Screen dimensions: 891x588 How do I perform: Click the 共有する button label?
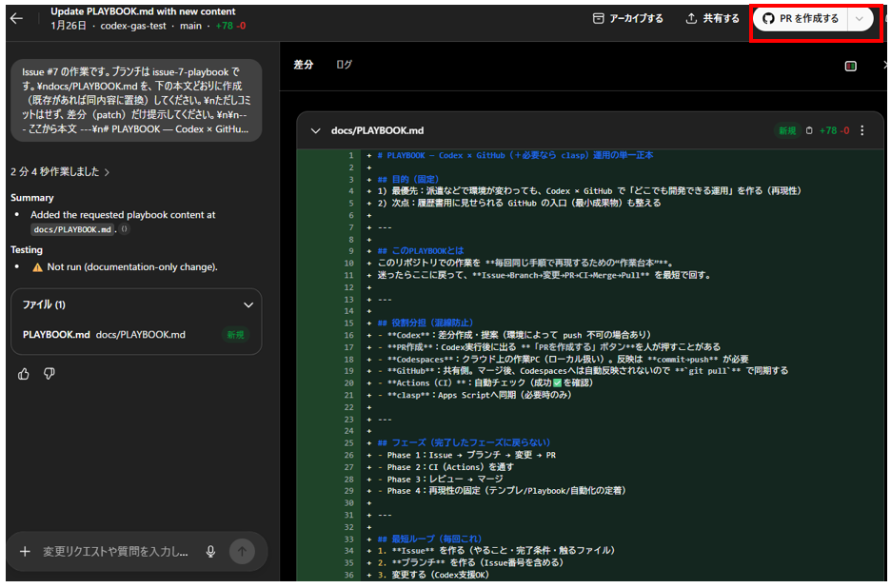click(722, 19)
